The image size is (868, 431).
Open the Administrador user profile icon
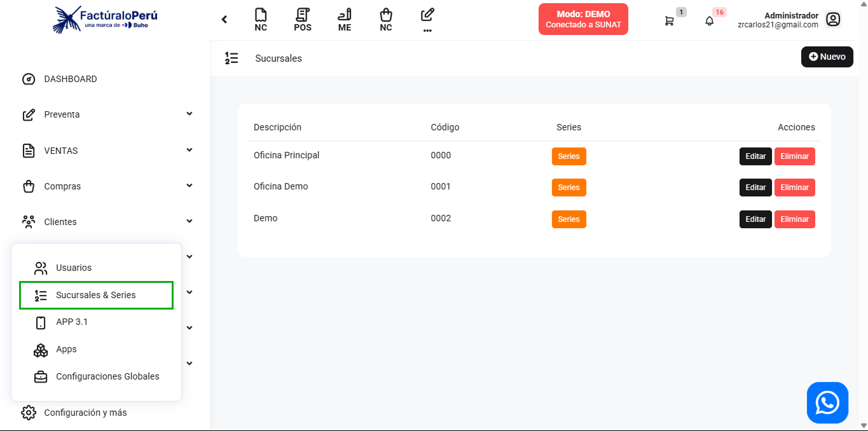tap(833, 20)
